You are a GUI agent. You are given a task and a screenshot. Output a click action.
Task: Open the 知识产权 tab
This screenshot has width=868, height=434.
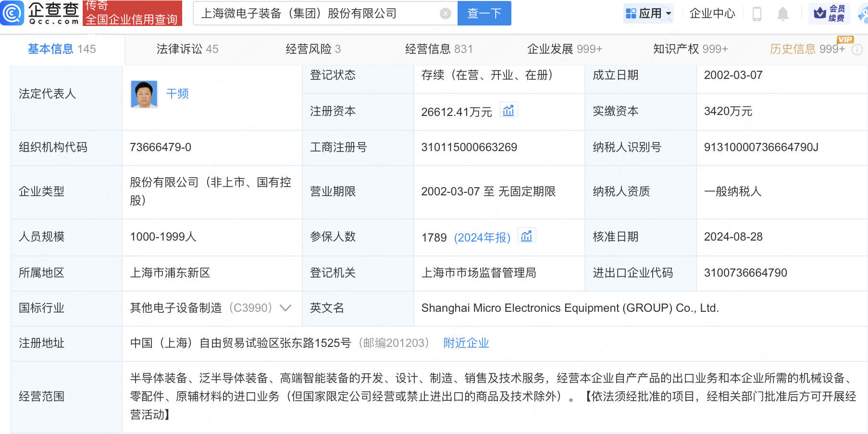coord(690,49)
